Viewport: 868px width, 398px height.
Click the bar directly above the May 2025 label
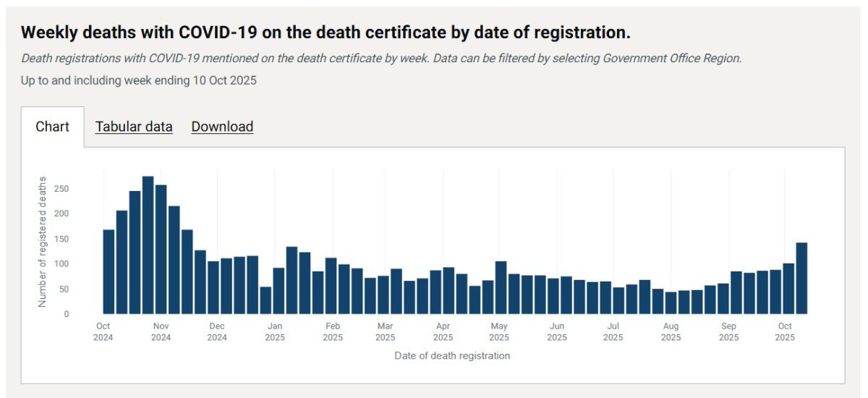[501, 288]
